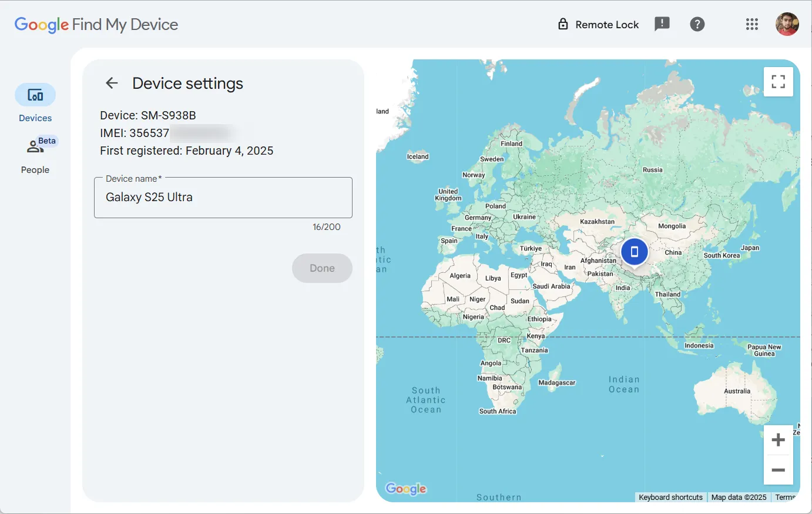Open your Google account profile picture
812x514 pixels.
(x=787, y=24)
